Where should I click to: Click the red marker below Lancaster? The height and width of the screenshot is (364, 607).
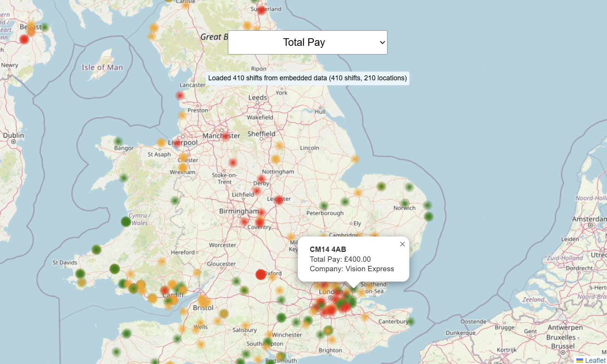180,95
